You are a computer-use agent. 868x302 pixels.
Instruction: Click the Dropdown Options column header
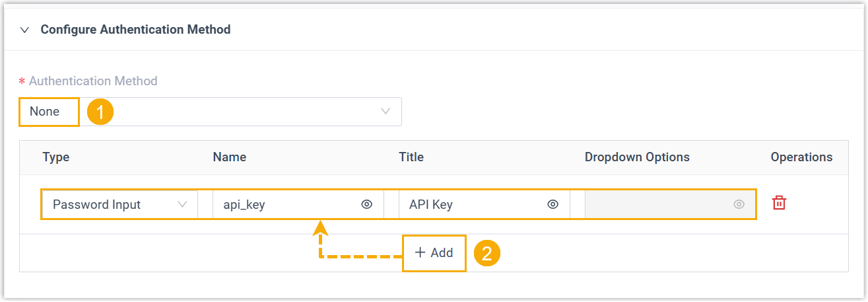637,157
